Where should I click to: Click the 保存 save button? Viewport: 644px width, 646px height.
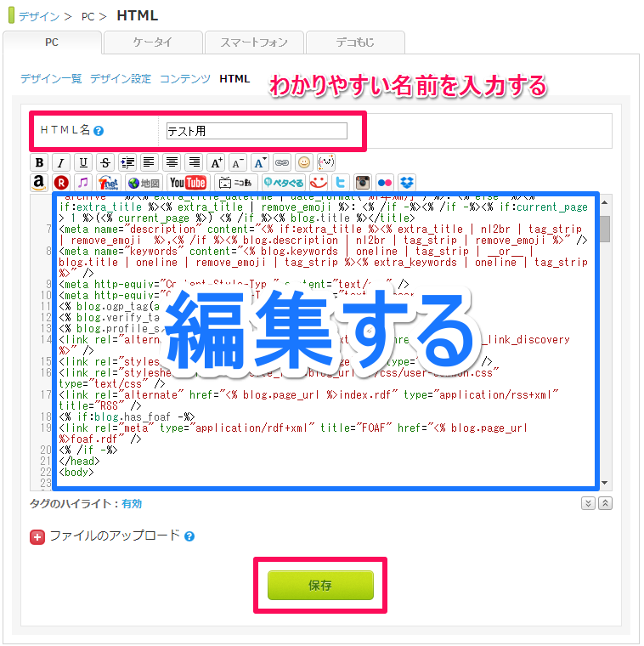click(x=320, y=585)
